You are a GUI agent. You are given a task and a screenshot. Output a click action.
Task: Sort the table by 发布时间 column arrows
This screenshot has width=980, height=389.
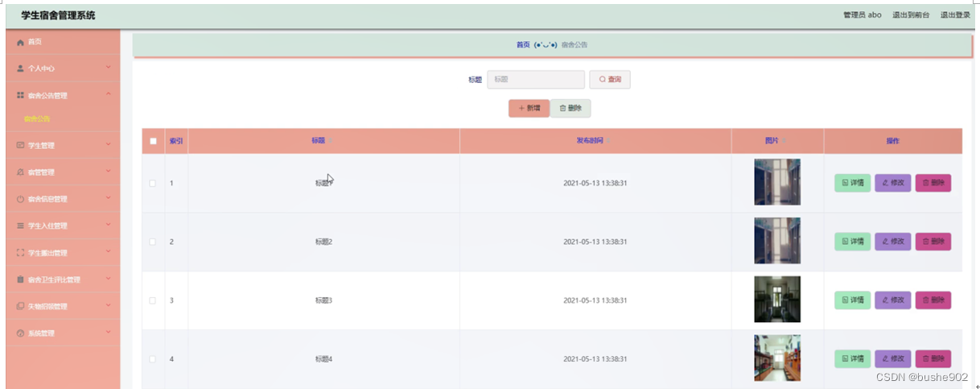pyautogui.click(x=607, y=141)
